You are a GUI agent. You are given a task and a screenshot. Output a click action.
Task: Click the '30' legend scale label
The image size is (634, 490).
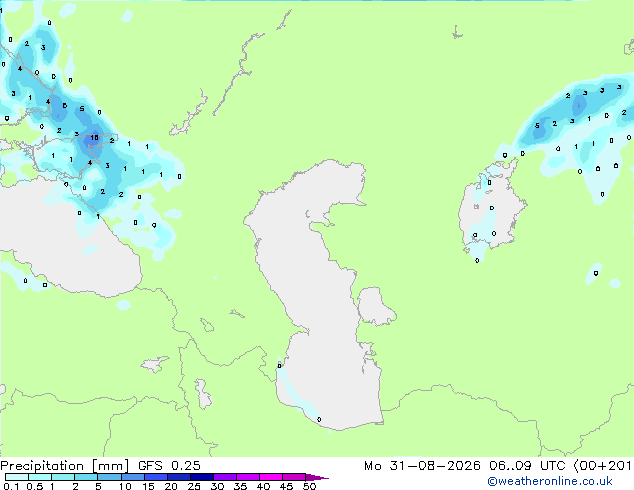point(217,486)
